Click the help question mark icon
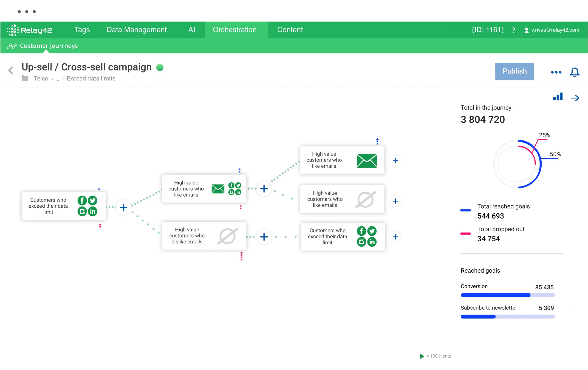 tap(513, 30)
